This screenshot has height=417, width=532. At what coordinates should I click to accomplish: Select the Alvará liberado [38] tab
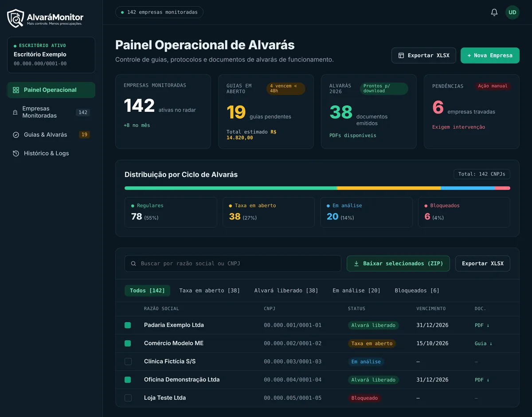click(x=286, y=291)
